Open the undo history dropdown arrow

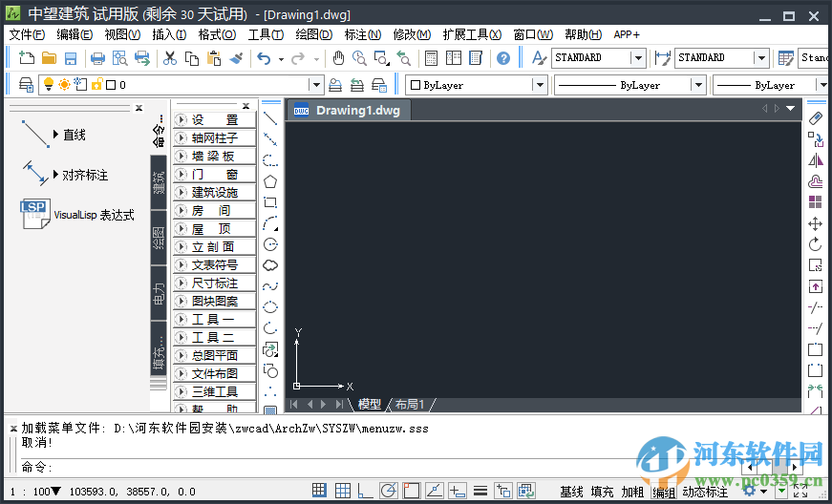[x=281, y=59]
